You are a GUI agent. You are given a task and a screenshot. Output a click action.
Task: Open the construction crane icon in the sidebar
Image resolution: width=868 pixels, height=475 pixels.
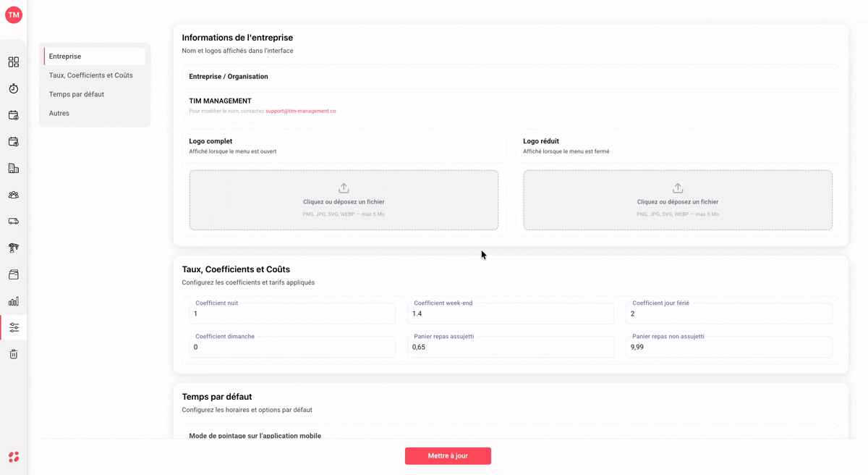(x=14, y=248)
